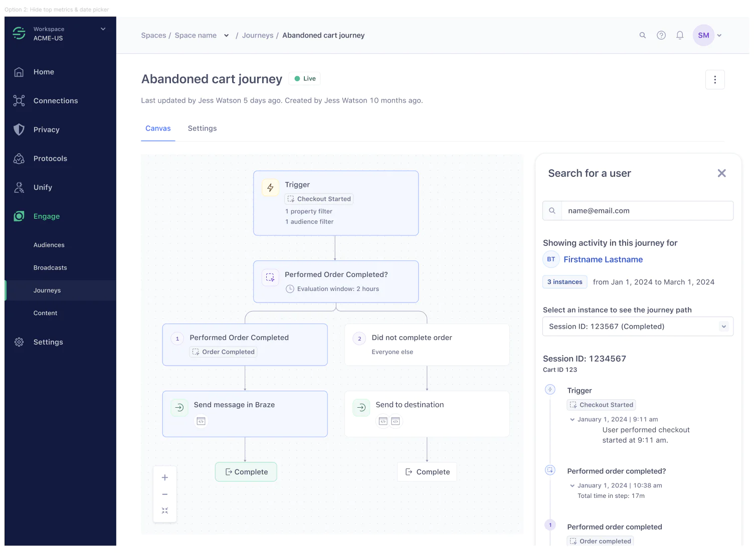Click the Braze destination code icon
This screenshot has width=756, height=554.
tap(201, 421)
